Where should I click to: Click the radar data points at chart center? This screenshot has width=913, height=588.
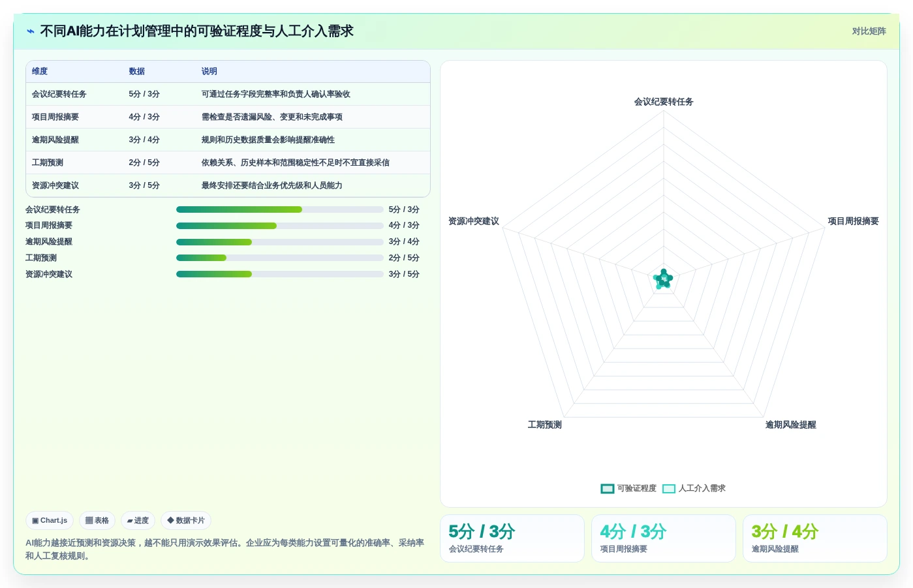(663, 279)
